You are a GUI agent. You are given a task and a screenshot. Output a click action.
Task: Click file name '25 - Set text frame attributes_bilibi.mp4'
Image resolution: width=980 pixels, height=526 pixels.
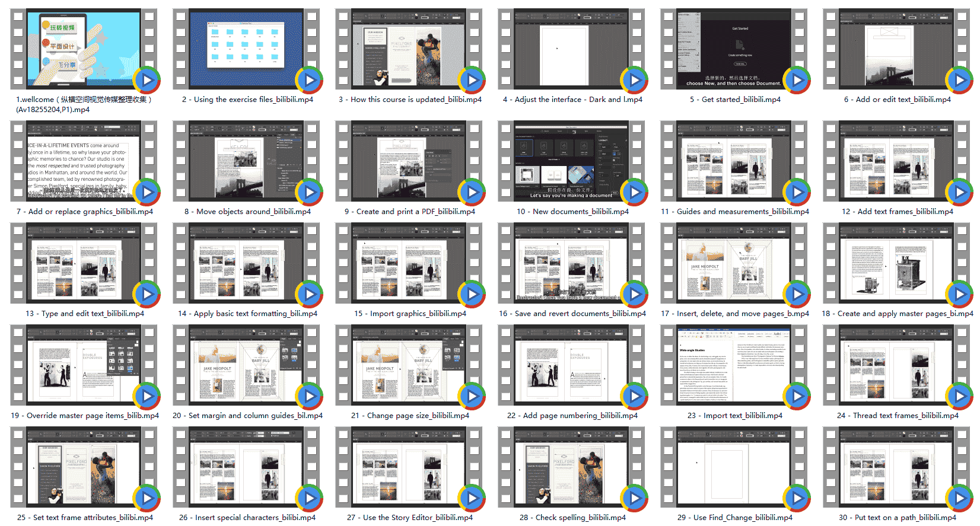[x=85, y=518]
